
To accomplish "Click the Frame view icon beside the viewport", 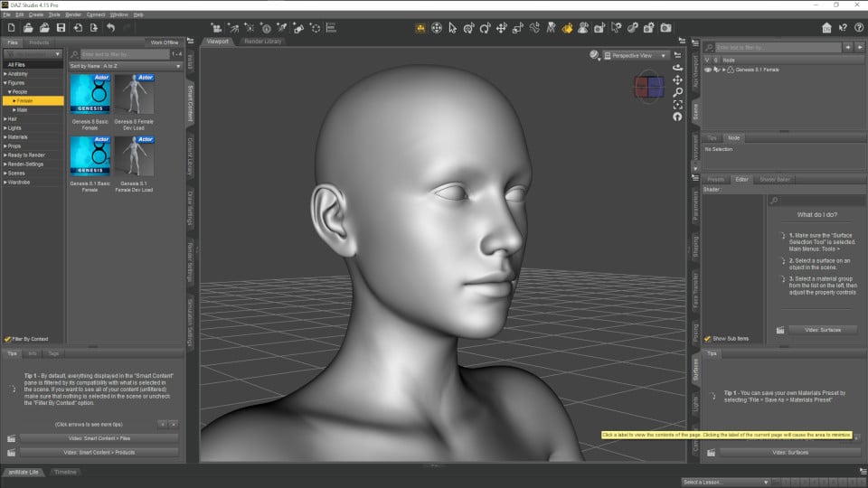I will pyautogui.click(x=677, y=105).
